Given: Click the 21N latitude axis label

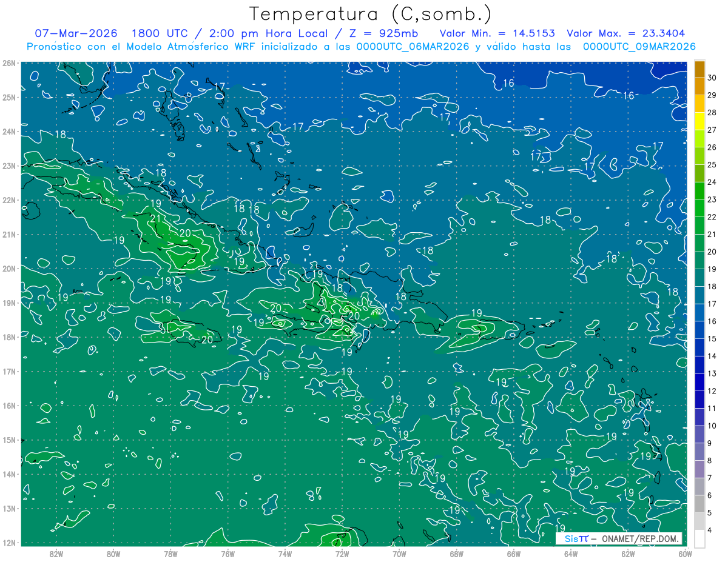Looking at the screenshot, I should (8, 235).
